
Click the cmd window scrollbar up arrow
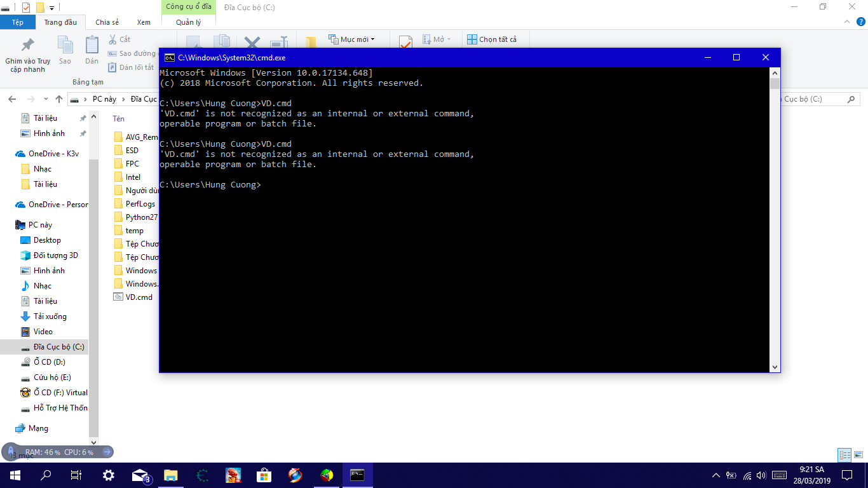pyautogui.click(x=775, y=72)
